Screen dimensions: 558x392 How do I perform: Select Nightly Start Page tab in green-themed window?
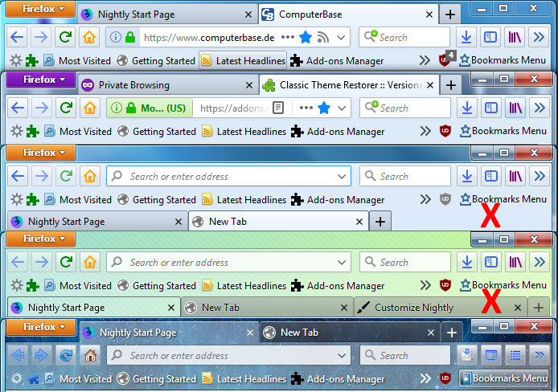(93, 308)
